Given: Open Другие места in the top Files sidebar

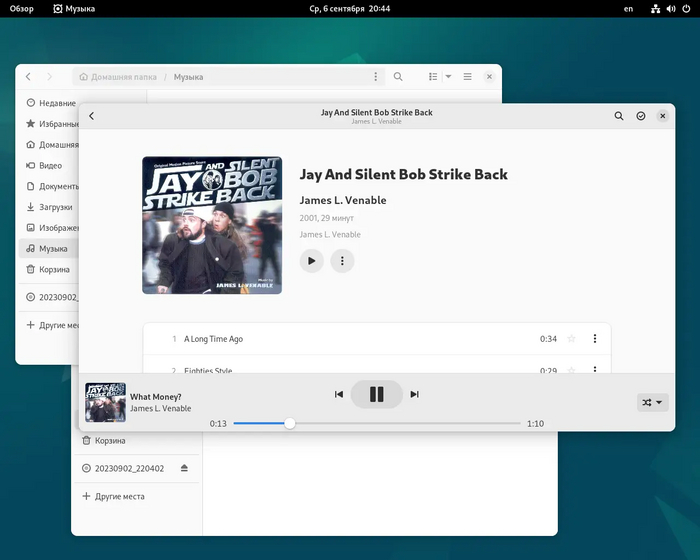Looking at the screenshot, I should coord(51,325).
